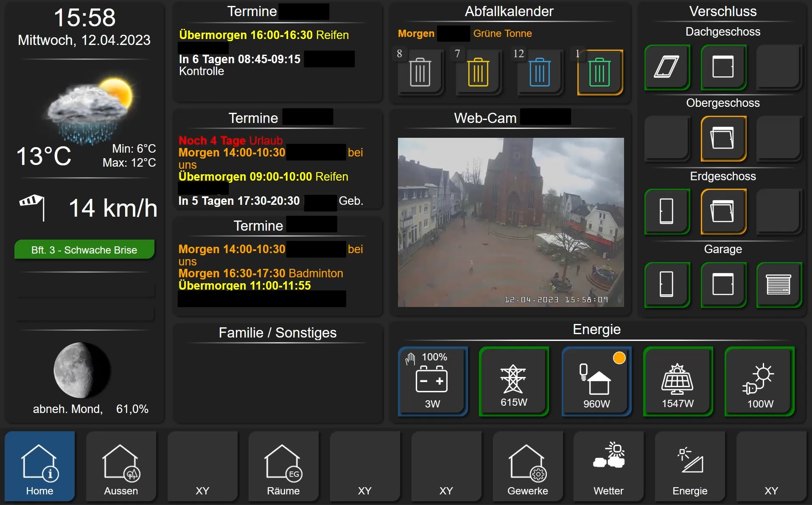Open the Räume navigation tab

pyautogui.click(x=283, y=466)
